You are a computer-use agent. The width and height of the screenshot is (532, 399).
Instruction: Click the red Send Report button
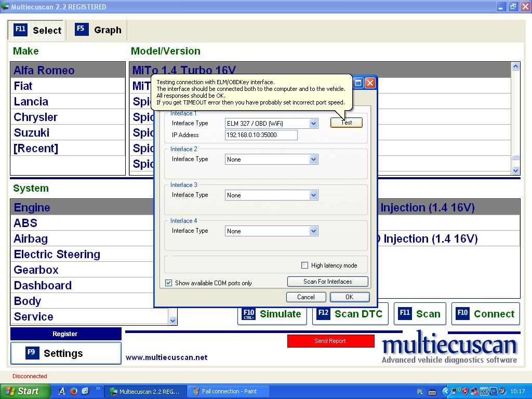point(330,341)
